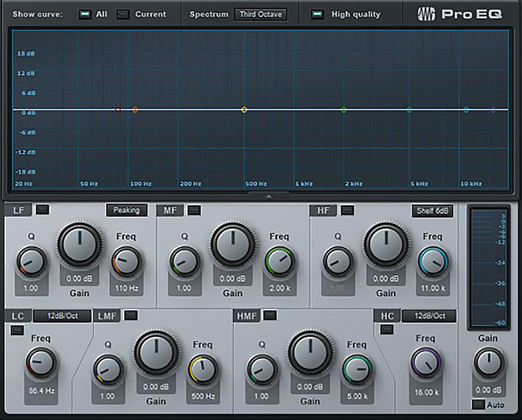522x420 pixels.
Task: Click the HMF band tab label
Action: 247,316
